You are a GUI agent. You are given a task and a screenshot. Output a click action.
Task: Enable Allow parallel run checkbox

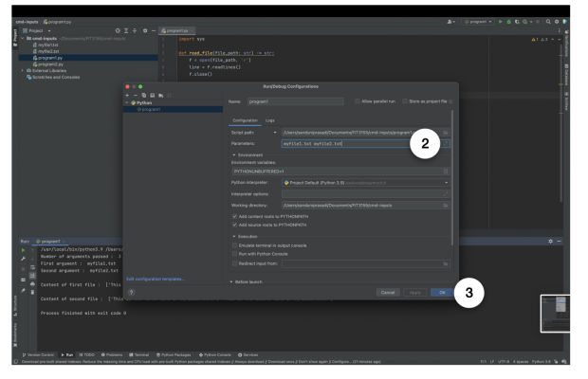coord(358,101)
